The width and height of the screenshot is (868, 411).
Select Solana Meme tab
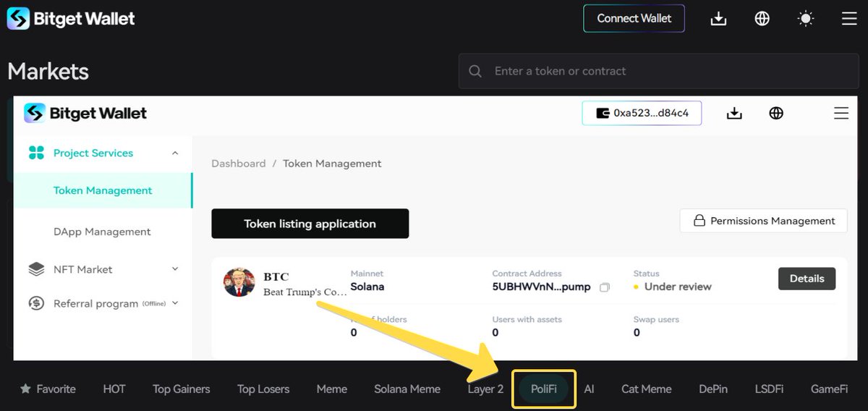407,389
